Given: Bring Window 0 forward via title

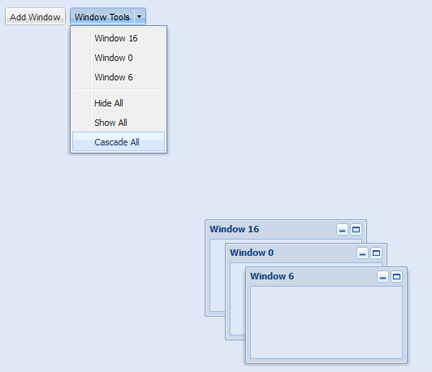Looking at the screenshot, I should [252, 253].
